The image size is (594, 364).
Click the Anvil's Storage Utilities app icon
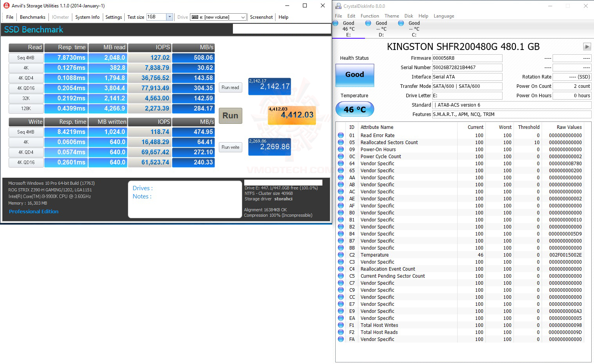click(6, 5)
